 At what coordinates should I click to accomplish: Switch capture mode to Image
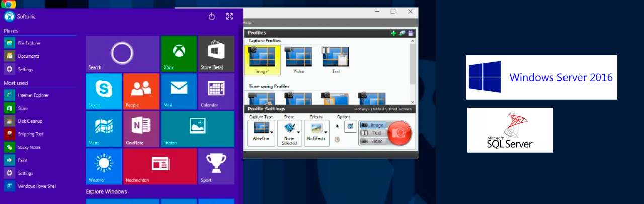[373, 125]
